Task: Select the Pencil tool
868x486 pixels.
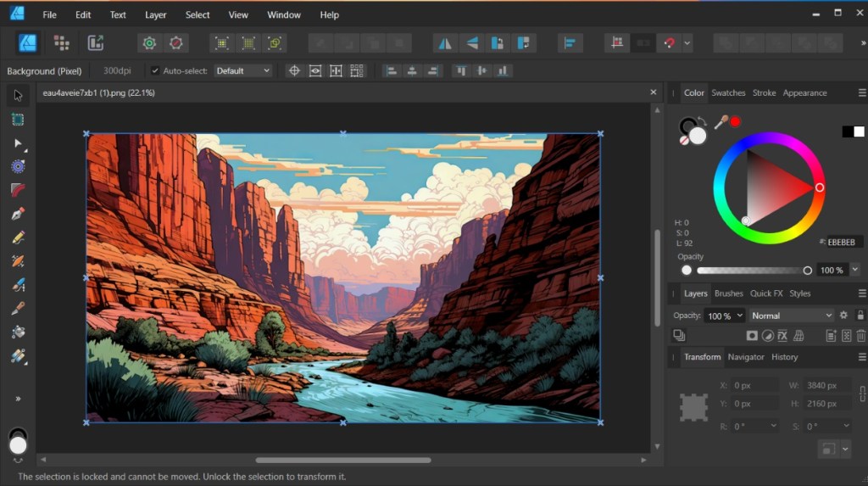Action: pos(18,237)
